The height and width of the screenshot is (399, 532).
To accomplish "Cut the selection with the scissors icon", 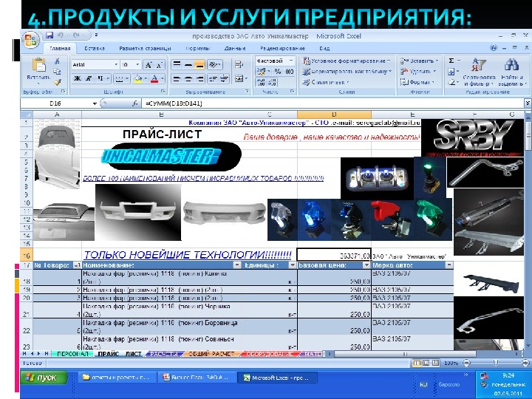I will tap(57, 61).
